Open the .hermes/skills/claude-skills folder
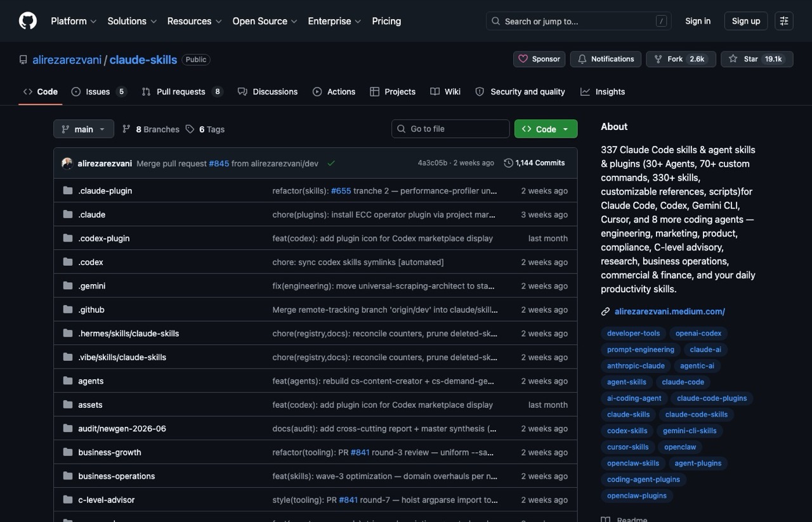The height and width of the screenshot is (522, 812). tap(129, 333)
